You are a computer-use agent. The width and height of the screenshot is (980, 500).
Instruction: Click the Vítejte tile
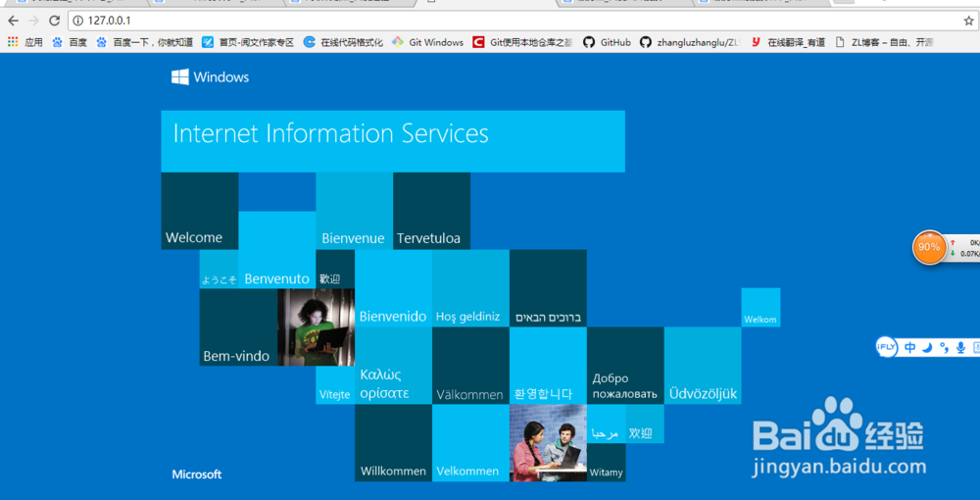point(335,385)
